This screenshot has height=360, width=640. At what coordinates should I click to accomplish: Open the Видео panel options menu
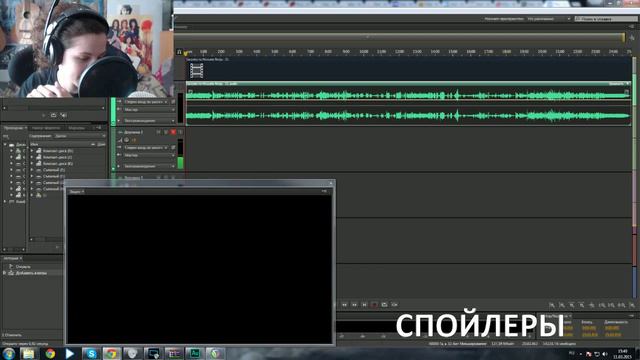point(324,191)
